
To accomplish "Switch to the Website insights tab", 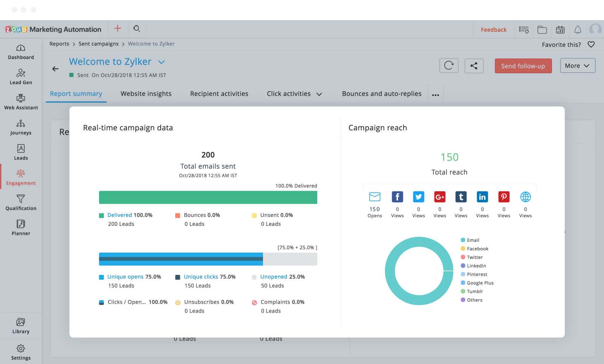I will [146, 94].
